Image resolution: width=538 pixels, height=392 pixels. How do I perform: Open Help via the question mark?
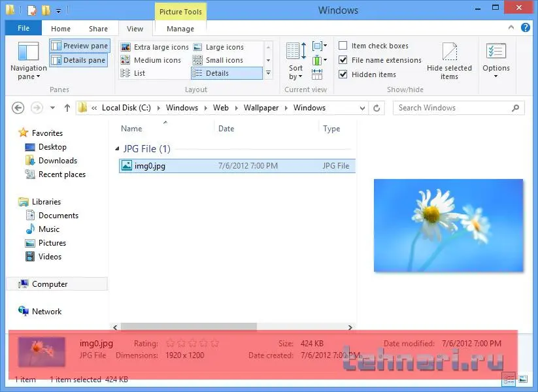[x=526, y=27]
